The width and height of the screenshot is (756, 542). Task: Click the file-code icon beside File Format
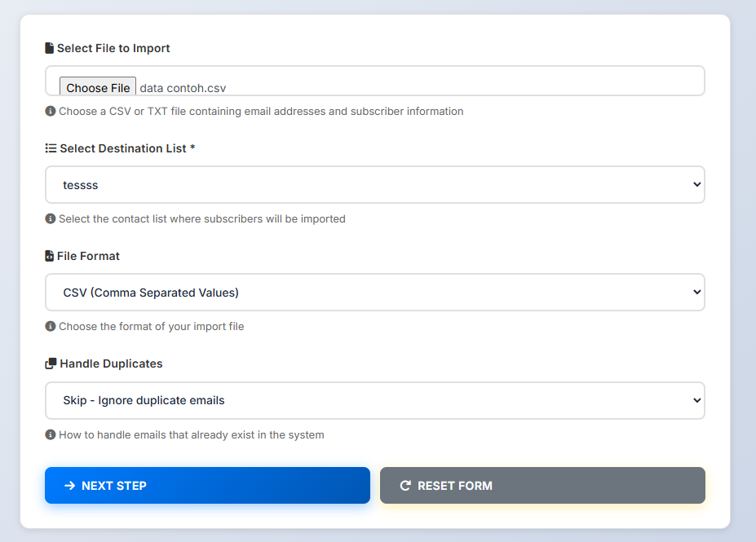coord(50,256)
